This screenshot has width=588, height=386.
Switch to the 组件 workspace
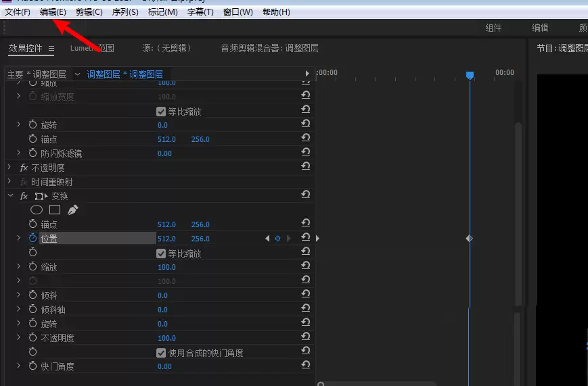pyautogui.click(x=493, y=28)
